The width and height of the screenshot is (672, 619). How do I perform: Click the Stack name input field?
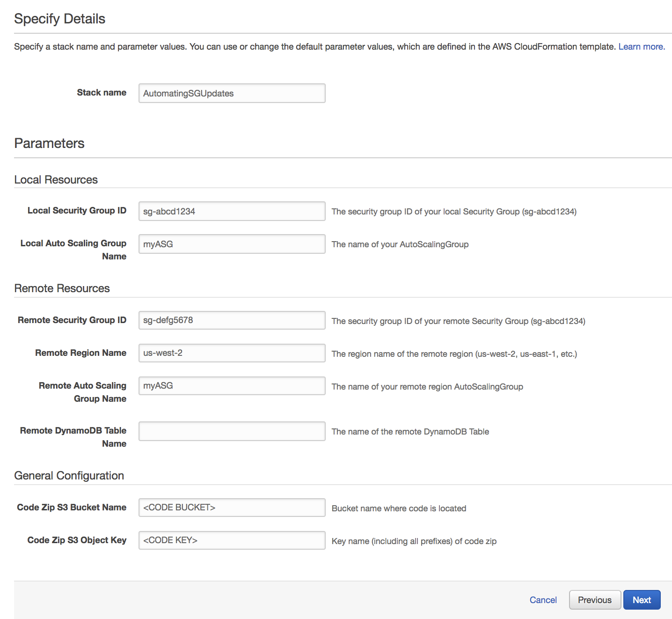(232, 93)
